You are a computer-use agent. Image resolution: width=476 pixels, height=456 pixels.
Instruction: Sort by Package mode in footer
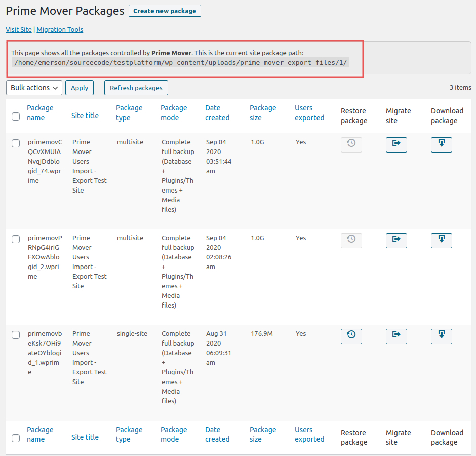point(174,434)
